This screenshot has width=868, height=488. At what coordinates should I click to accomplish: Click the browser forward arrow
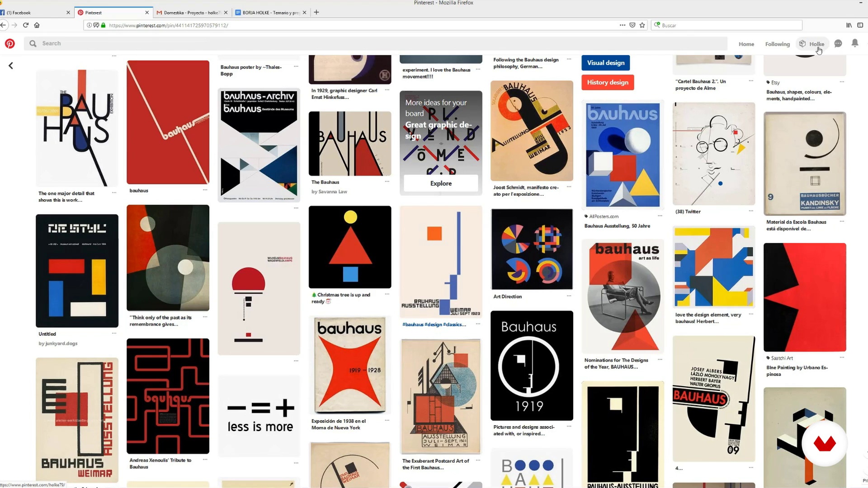tap(14, 25)
